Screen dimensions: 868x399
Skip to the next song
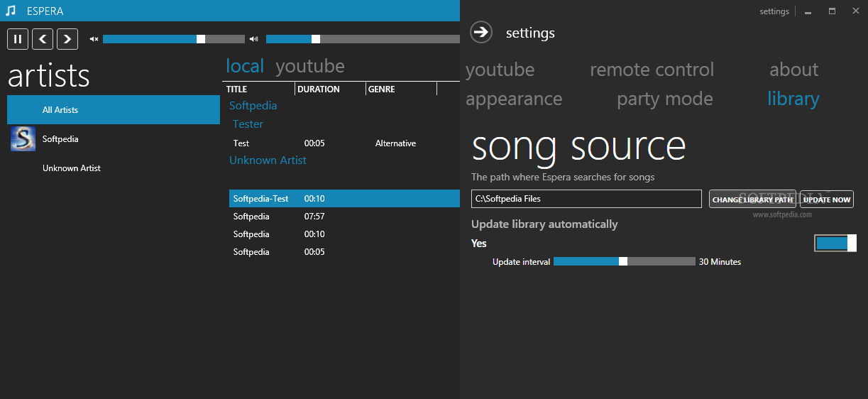click(67, 39)
